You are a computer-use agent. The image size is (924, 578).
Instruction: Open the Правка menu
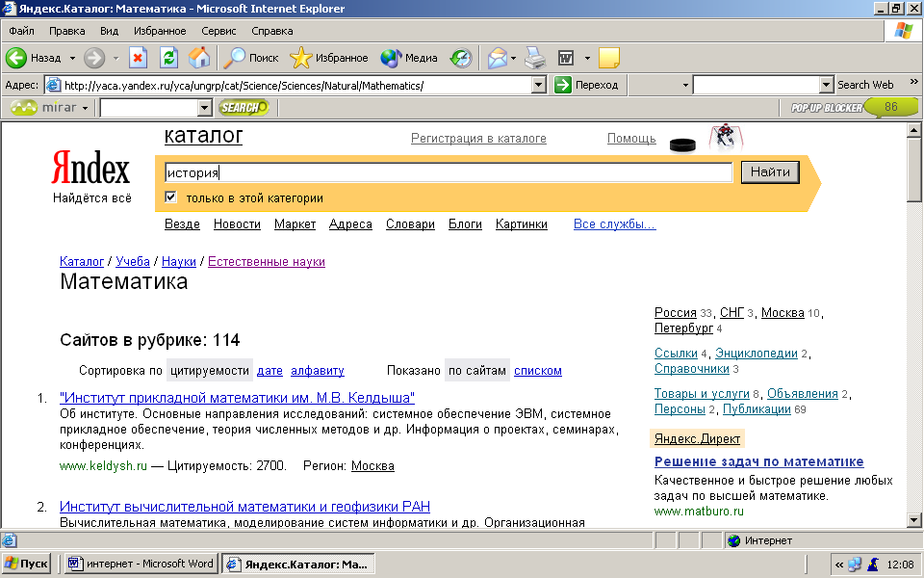coord(66,31)
